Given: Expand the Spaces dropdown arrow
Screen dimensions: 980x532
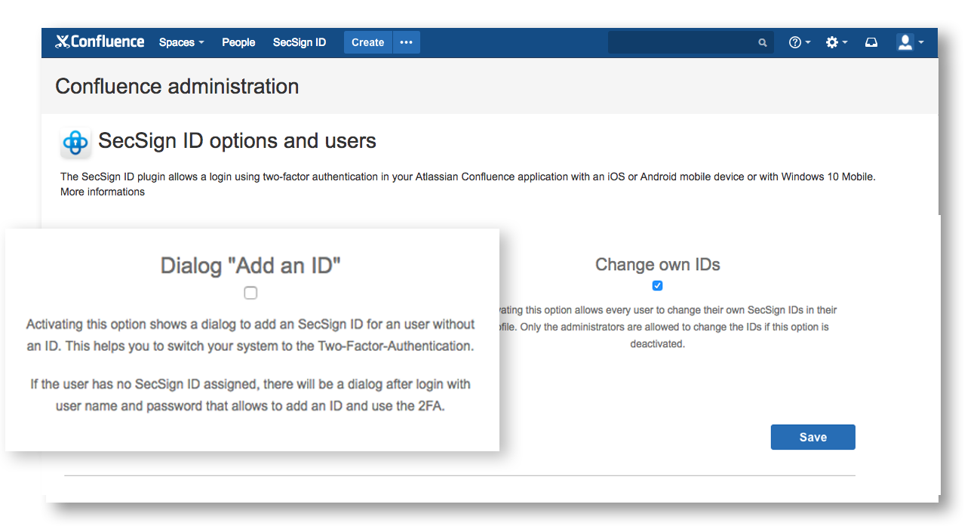Looking at the screenshot, I should (x=201, y=44).
